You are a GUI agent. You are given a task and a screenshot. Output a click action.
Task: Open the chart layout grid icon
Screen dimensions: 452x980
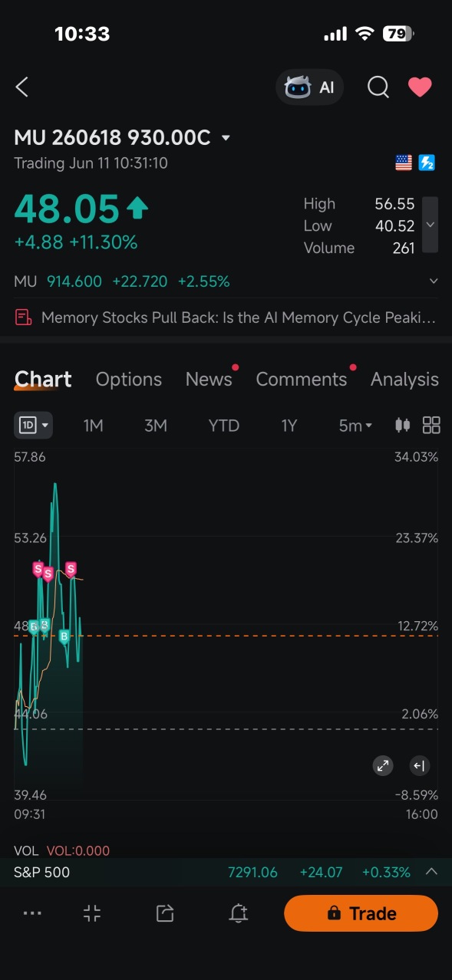click(431, 425)
